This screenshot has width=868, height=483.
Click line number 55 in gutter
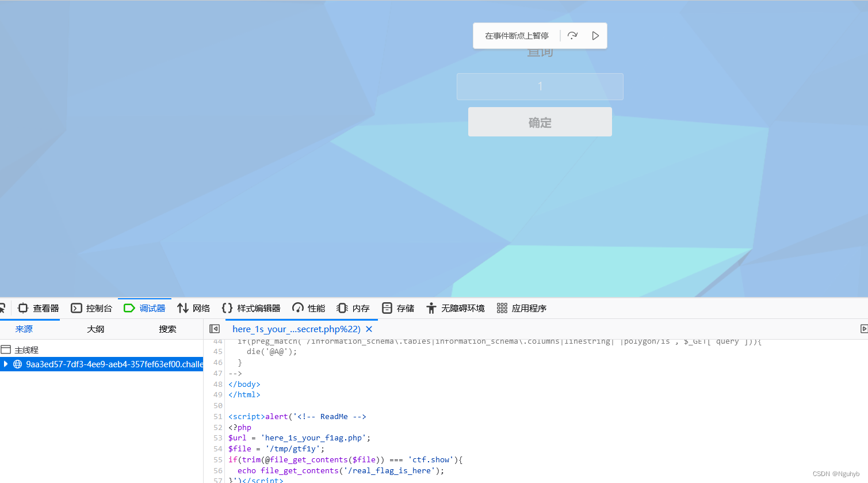click(217, 460)
